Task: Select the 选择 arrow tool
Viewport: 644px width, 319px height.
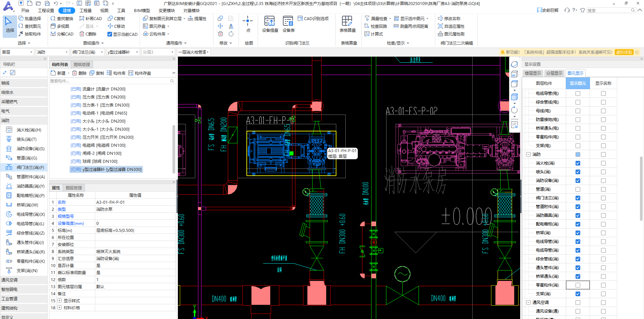Action: [x=10, y=25]
